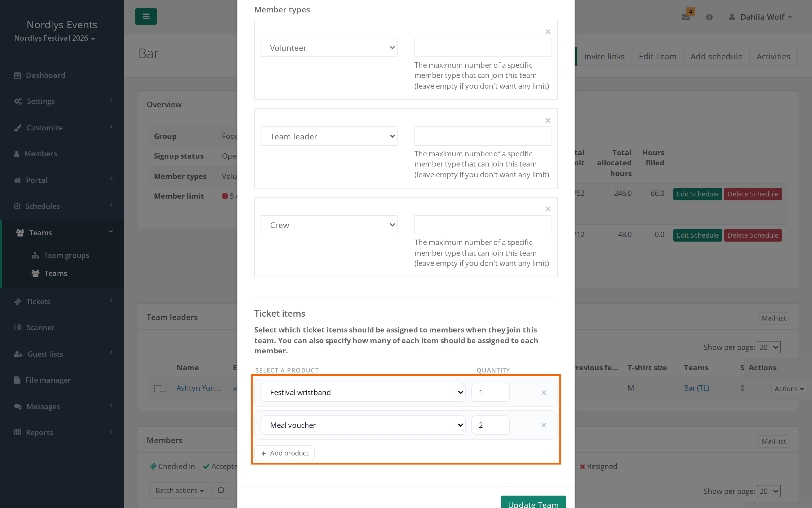812x508 pixels.
Task: Collapse the Teams sidebar section
Action: point(62,233)
